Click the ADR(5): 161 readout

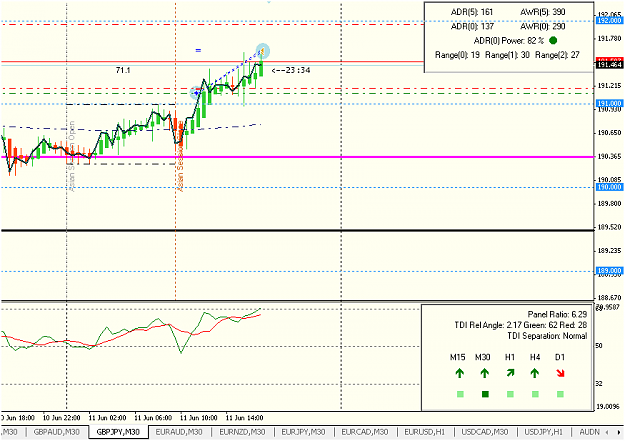point(472,12)
